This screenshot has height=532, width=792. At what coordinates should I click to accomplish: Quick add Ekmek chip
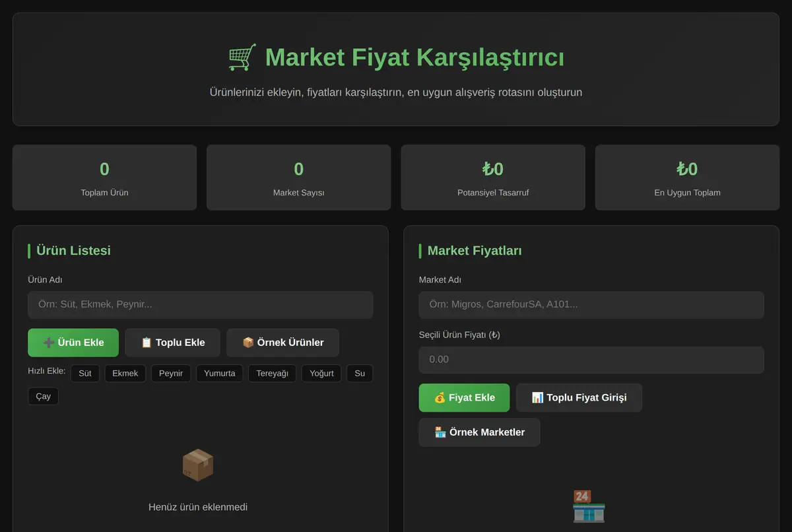click(x=125, y=373)
